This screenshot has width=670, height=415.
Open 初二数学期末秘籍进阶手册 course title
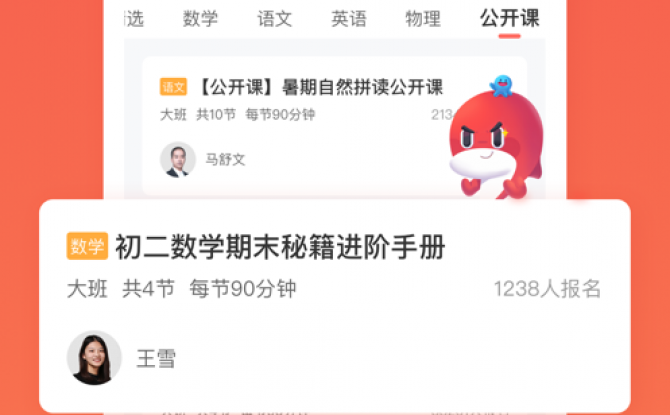click(x=280, y=247)
